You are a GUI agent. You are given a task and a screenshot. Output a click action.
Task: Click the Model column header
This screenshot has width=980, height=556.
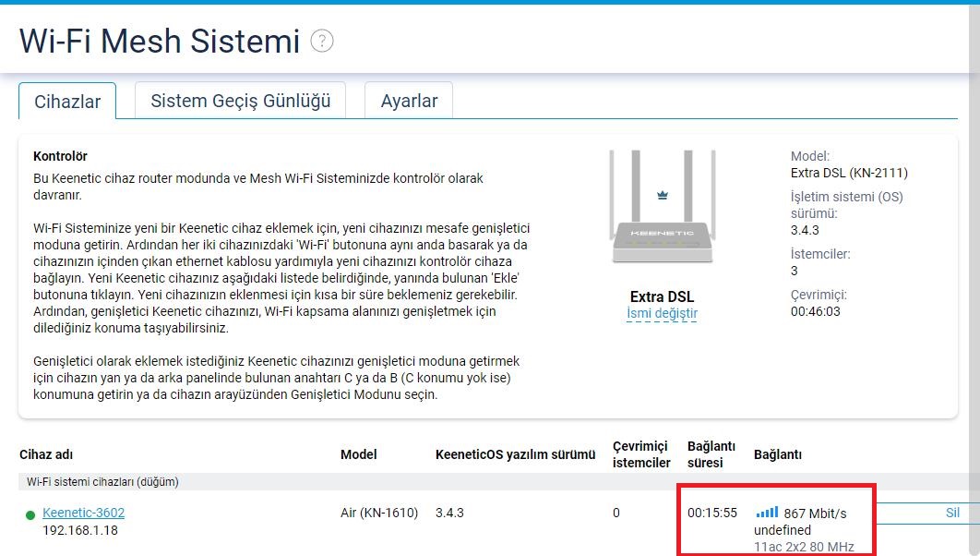coord(359,454)
